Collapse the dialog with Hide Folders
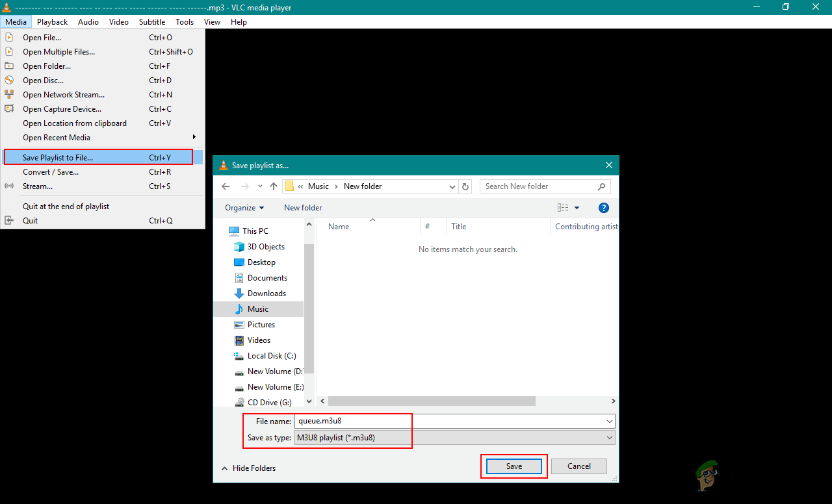 (248, 468)
